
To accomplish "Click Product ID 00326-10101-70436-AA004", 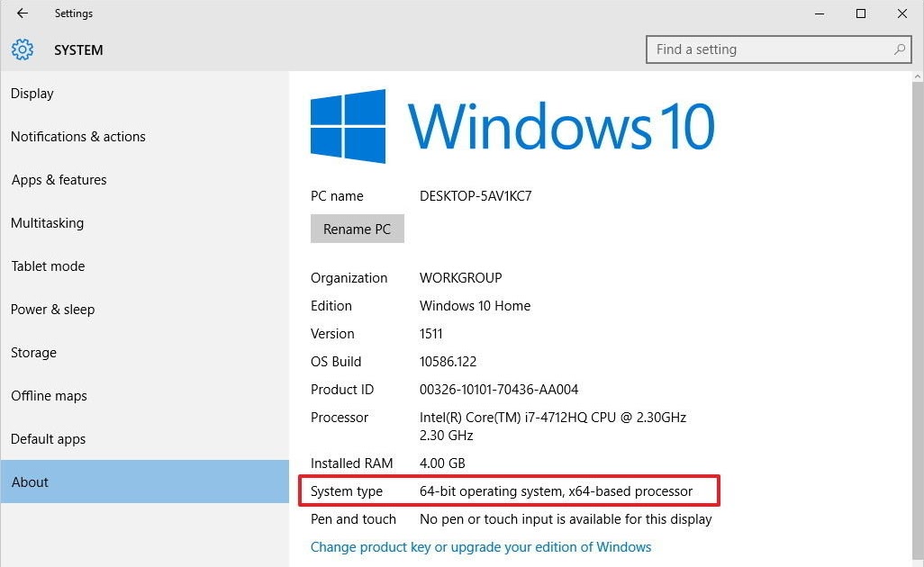I will (499, 389).
